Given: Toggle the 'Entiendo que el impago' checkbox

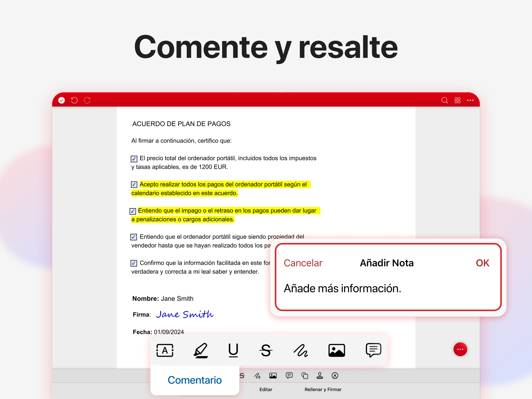Looking at the screenshot, I should coord(133,211).
